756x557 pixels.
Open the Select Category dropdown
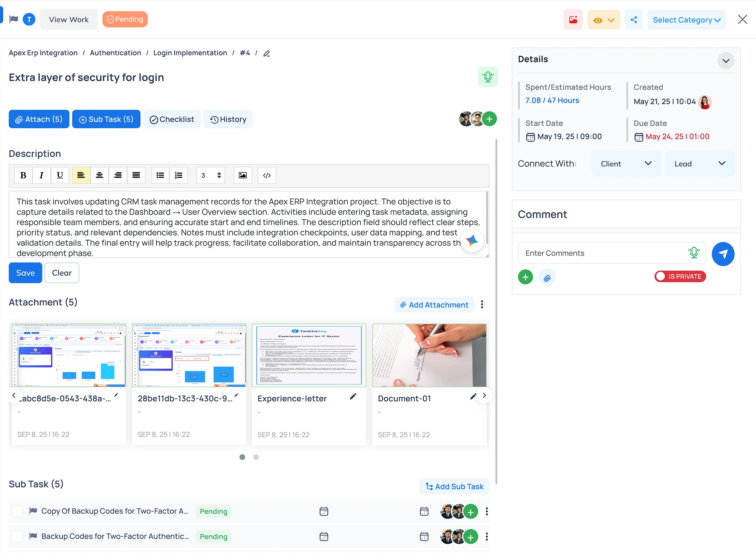(686, 20)
